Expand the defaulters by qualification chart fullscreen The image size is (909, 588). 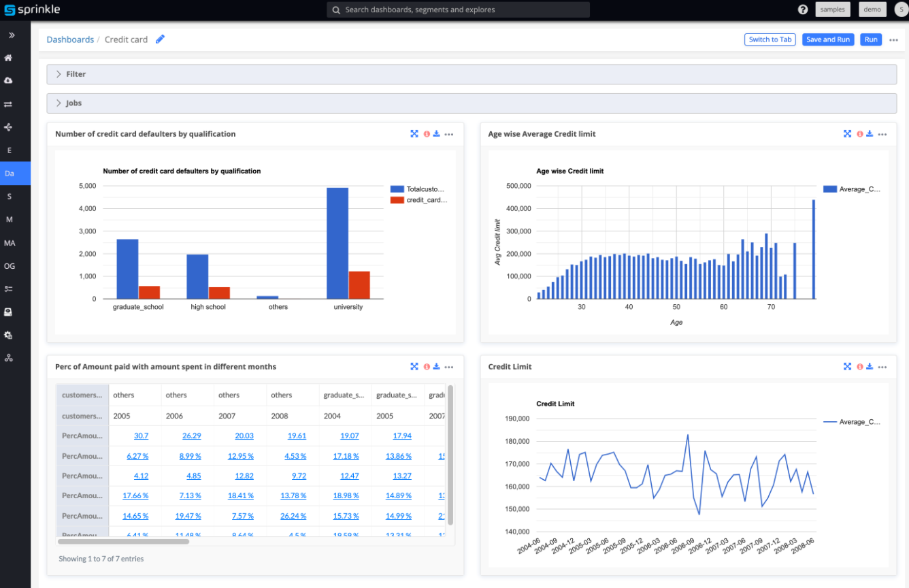[x=414, y=134]
